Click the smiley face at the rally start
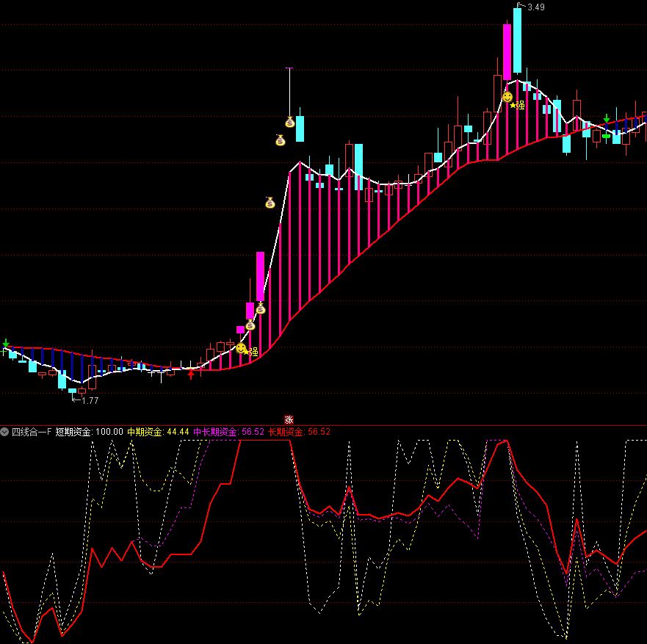Viewport: 647px width, 644px height. tap(241, 348)
